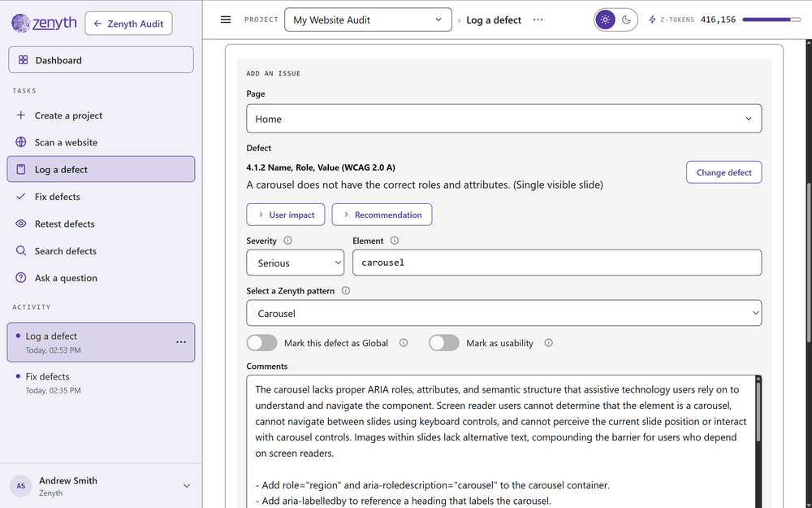This screenshot has width=812, height=508.
Task: Click the Zenyth Audit back button
Action: pyautogui.click(x=128, y=24)
